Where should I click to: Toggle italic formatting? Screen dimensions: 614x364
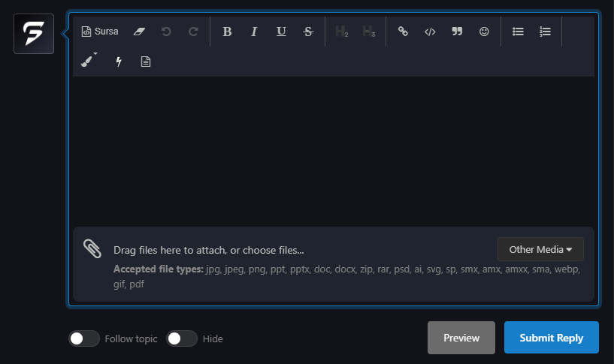[x=254, y=32]
